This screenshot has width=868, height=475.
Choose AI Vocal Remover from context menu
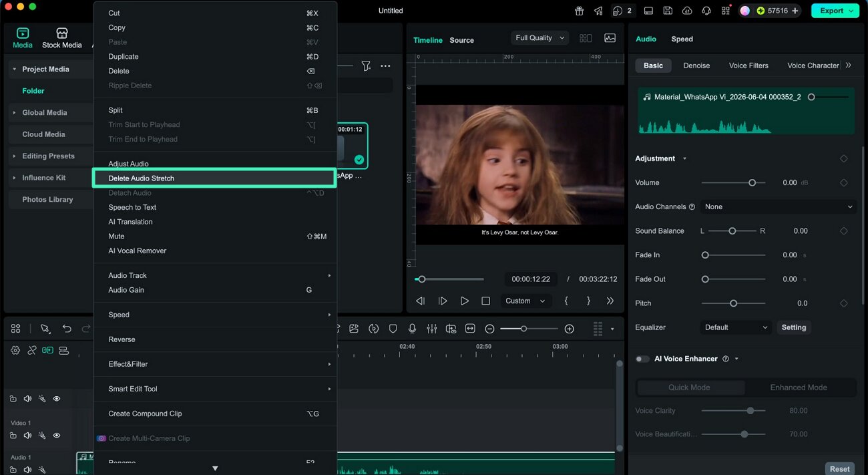point(214,251)
